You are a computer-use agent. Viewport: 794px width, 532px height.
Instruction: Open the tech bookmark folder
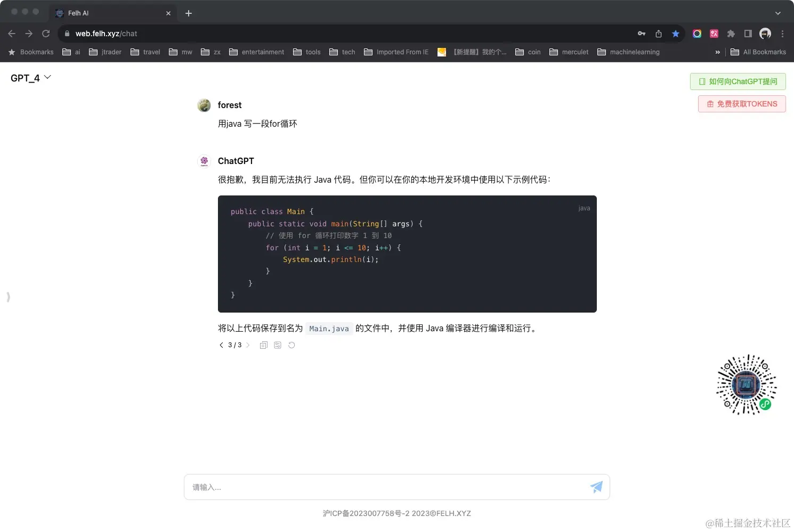[343, 52]
